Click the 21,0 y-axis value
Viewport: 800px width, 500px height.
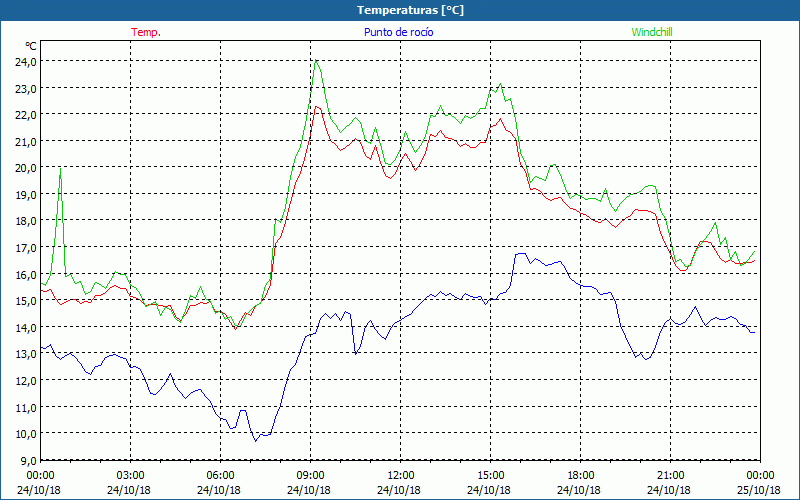(27, 141)
